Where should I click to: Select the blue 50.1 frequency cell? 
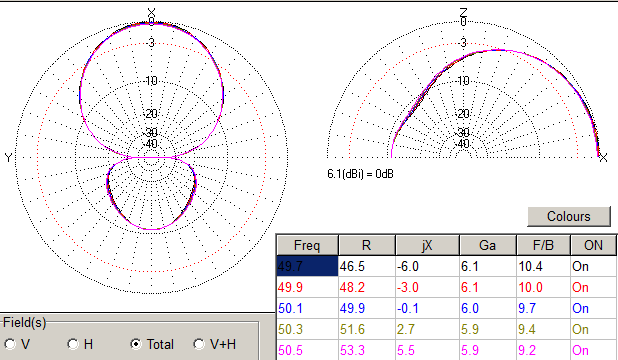click(307, 308)
